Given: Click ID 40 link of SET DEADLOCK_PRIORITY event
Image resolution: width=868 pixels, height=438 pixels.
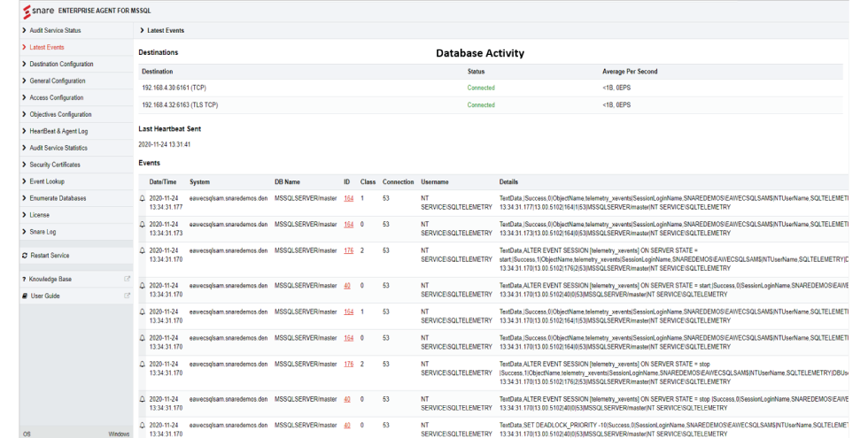Looking at the screenshot, I should coord(347,426).
